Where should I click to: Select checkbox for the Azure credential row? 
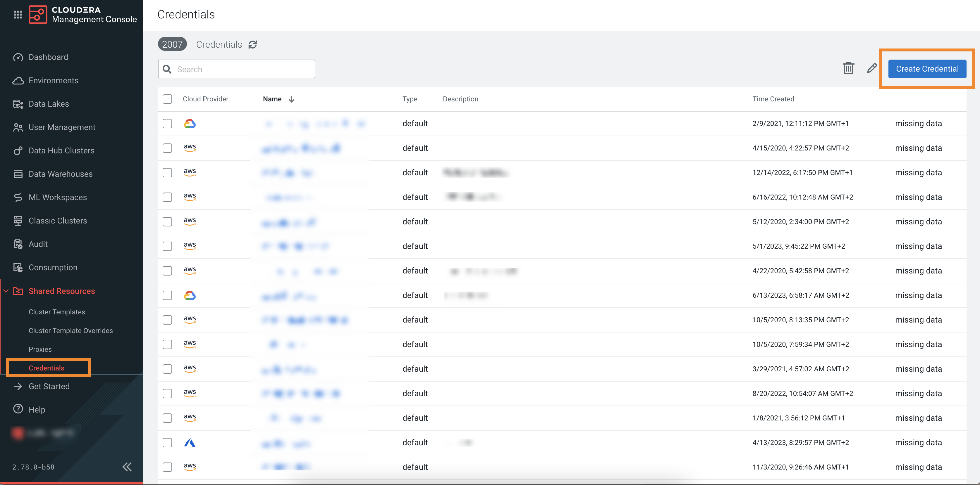click(x=167, y=442)
